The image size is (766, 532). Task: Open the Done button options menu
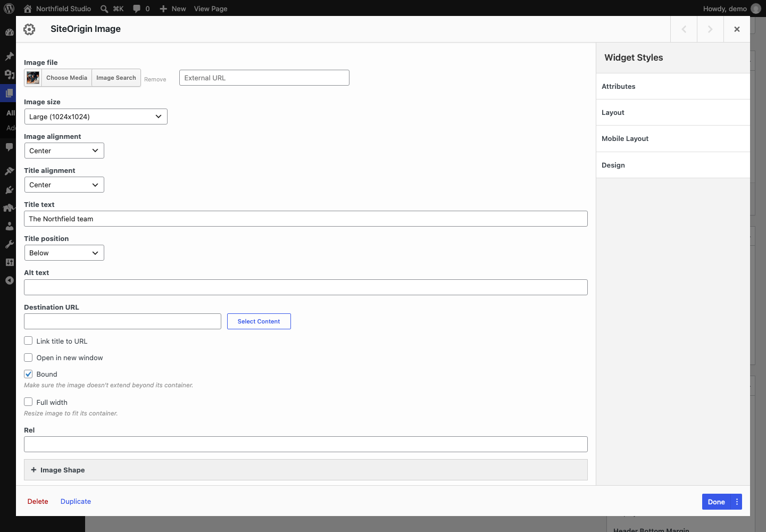(x=737, y=502)
